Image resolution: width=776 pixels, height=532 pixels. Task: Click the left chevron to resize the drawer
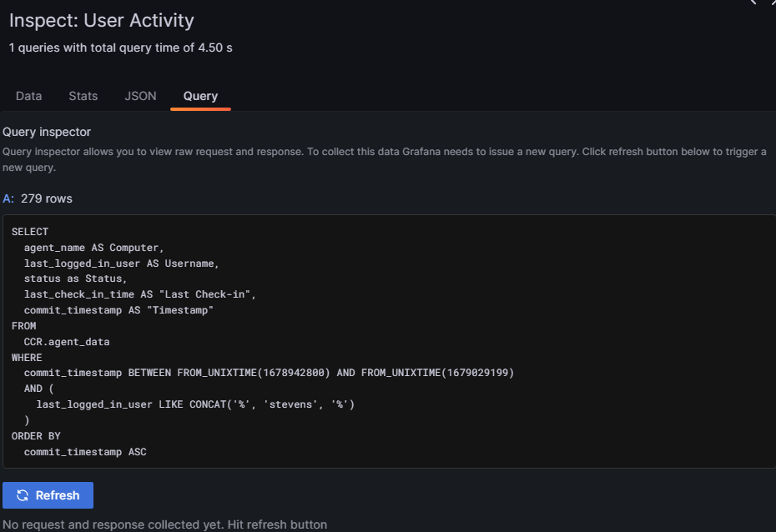(x=754, y=4)
